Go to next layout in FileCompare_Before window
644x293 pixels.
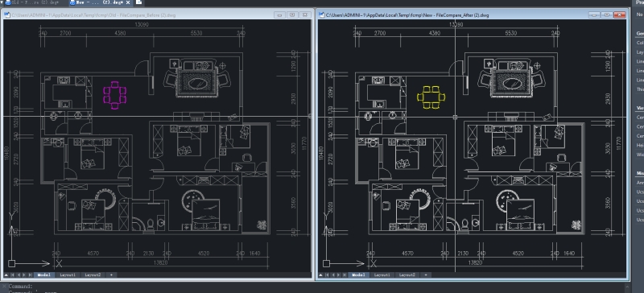pos(24,275)
